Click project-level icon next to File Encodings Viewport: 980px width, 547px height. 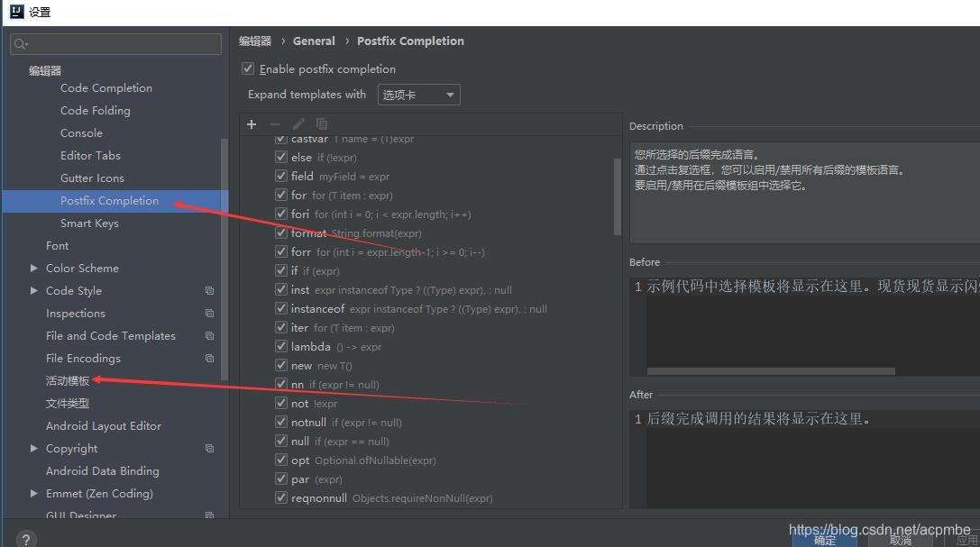tap(209, 358)
